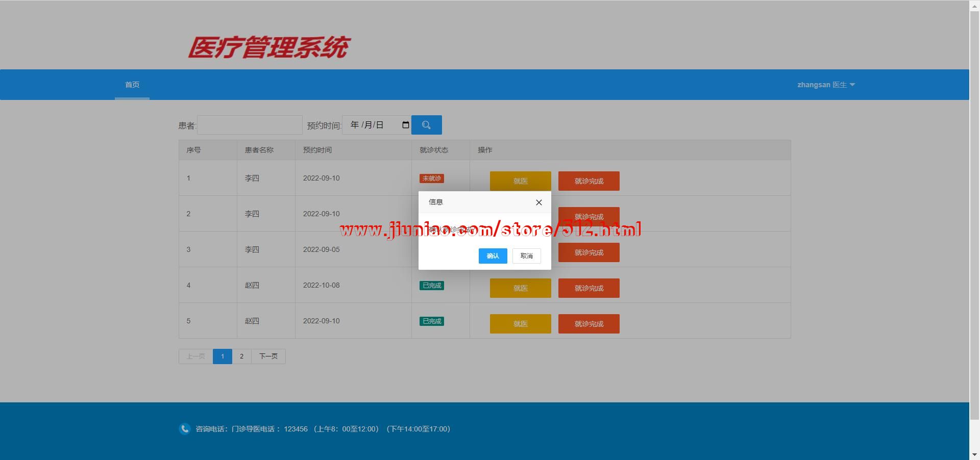Open the 首页 tab
Image resolution: width=980 pixels, height=460 pixels.
(x=132, y=85)
